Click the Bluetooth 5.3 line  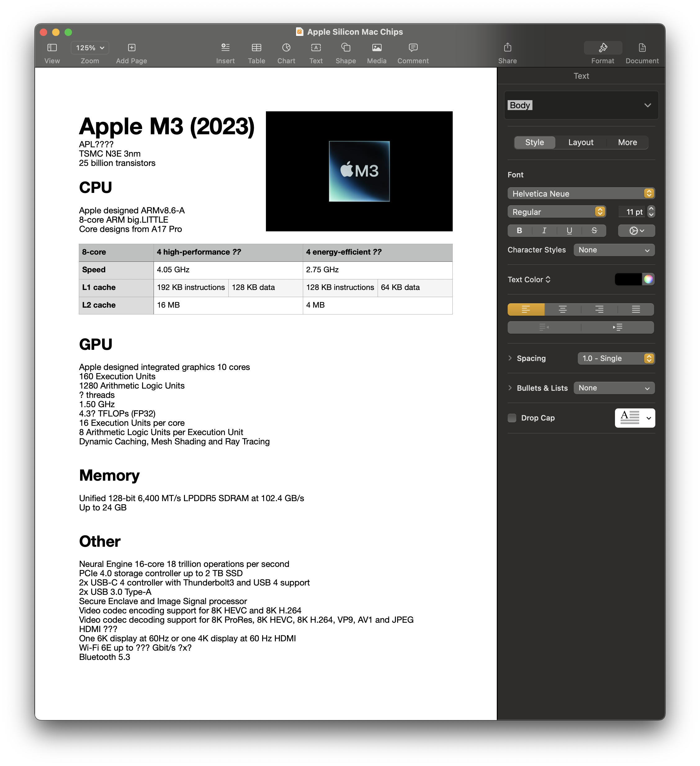pyautogui.click(x=105, y=657)
